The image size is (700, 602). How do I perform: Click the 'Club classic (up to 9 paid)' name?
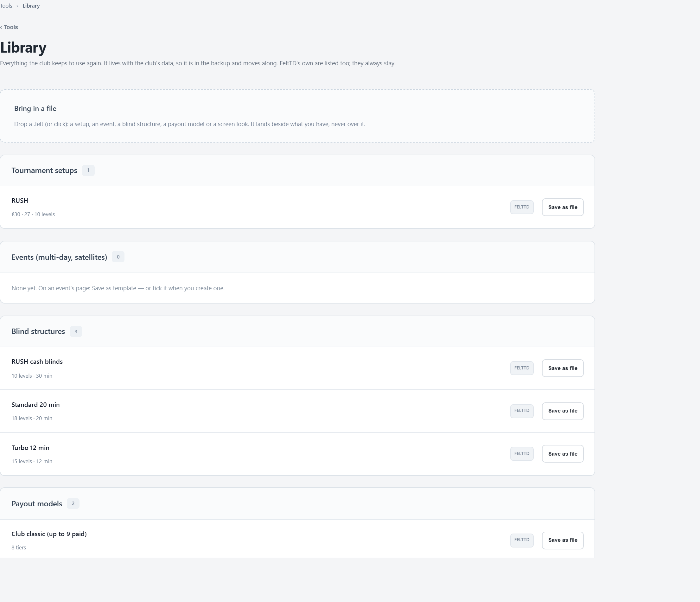49,534
